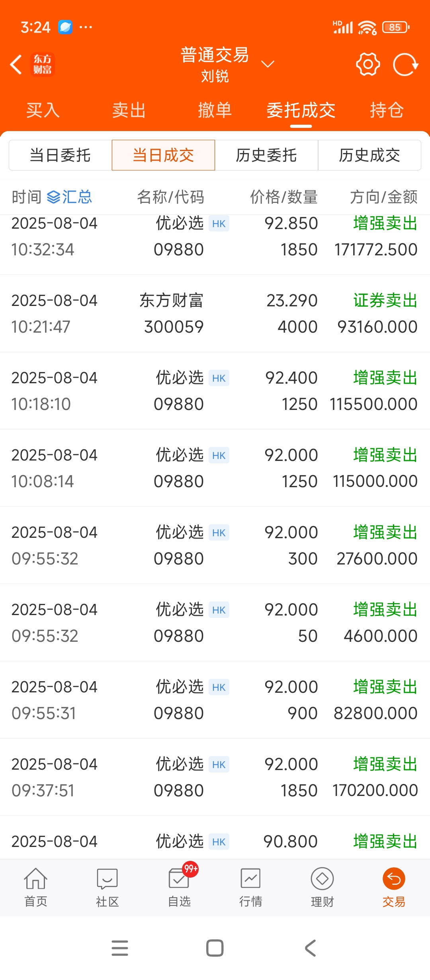
Task: Toggle the 汇总 summary view
Action: coord(70,197)
